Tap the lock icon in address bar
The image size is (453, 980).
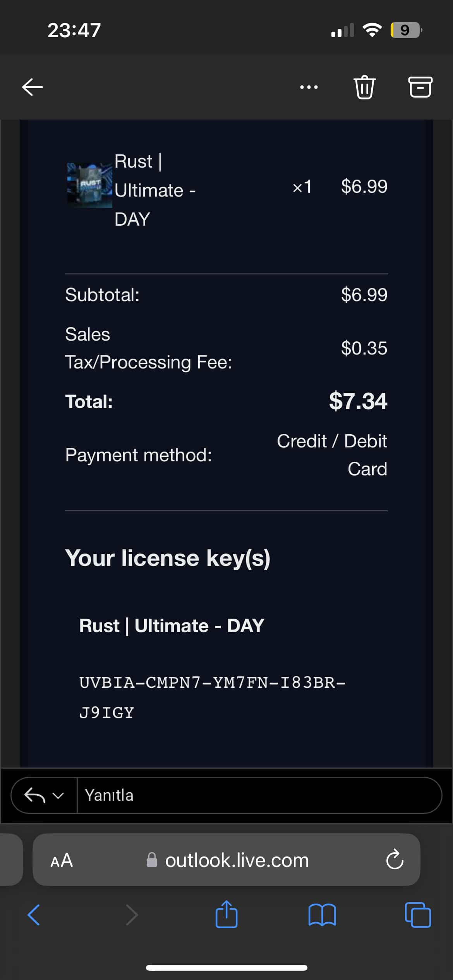coord(152,860)
